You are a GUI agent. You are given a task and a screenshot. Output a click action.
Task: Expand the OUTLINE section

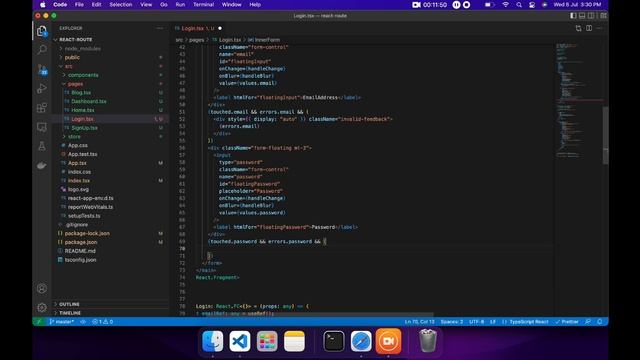pyautogui.click(x=69, y=304)
